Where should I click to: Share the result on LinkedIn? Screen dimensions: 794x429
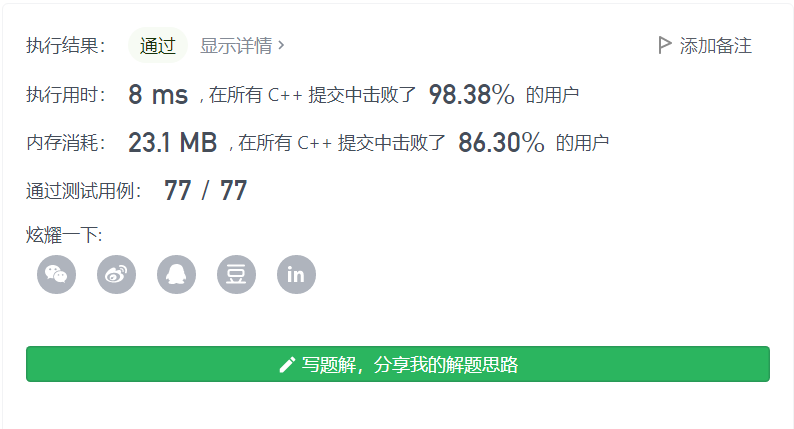(296, 275)
